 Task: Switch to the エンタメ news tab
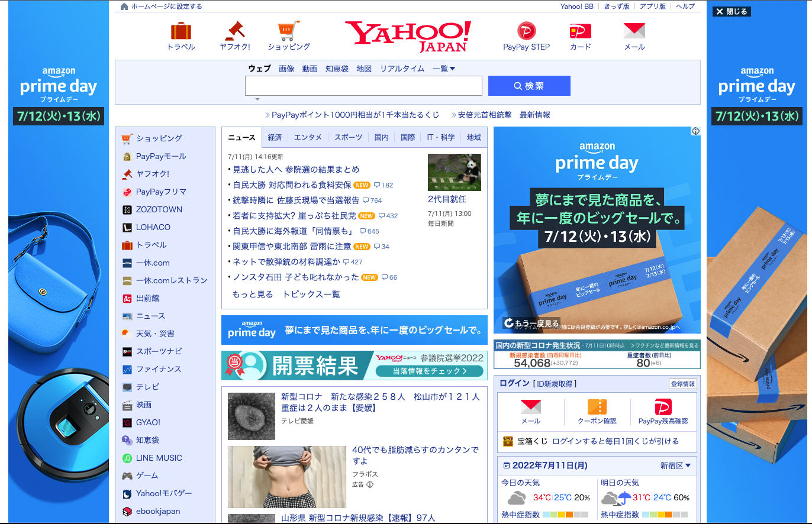click(307, 137)
